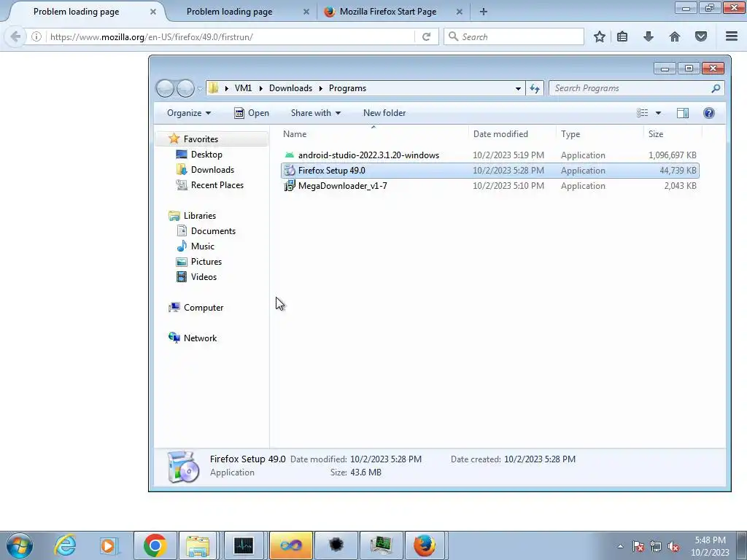Click the Firefox Search box

pos(514,36)
